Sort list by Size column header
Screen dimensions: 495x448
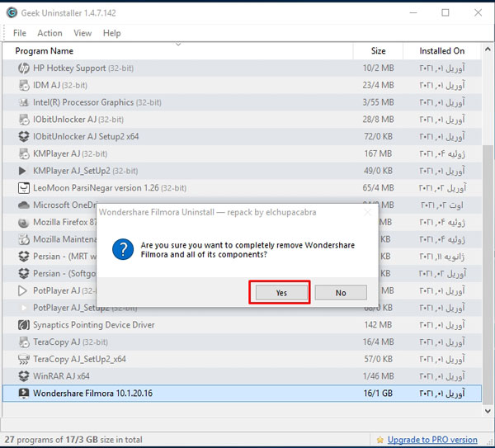tap(378, 51)
